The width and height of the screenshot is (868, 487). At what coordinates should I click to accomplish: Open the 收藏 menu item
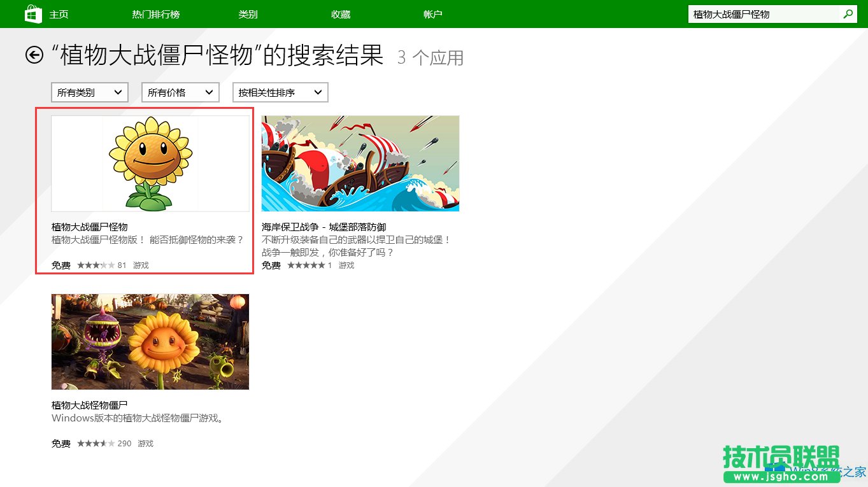coord(341,13)
